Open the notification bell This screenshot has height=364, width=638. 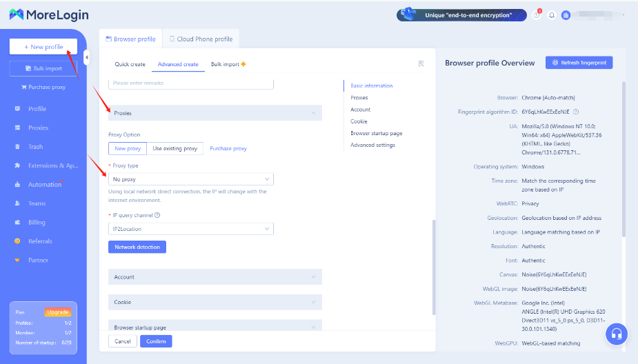click(551, 15)
